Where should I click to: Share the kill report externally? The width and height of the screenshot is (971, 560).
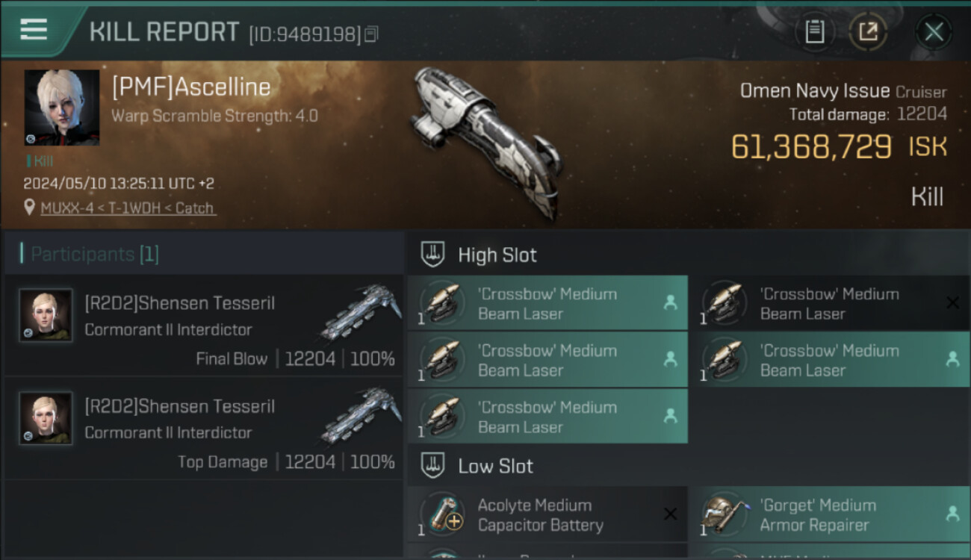coord(868,31)
